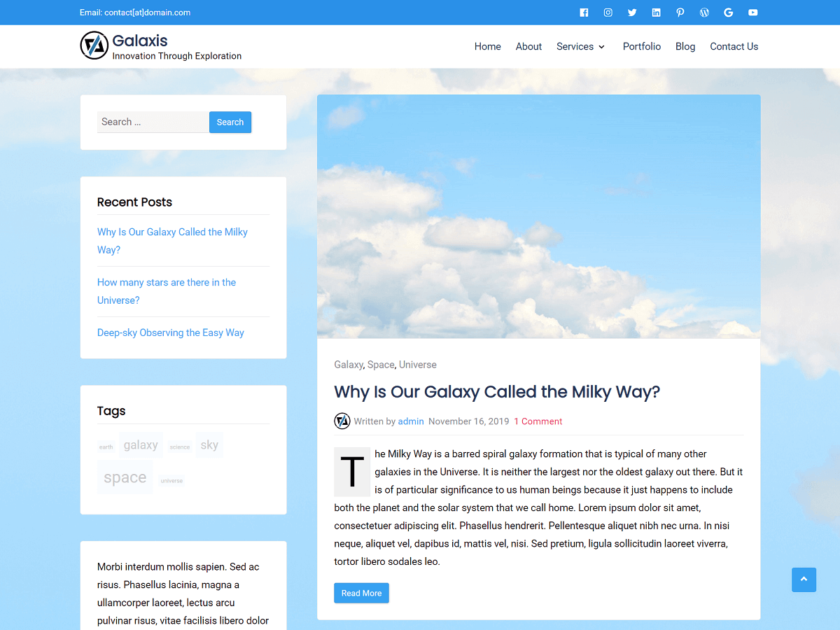
Task: Click the admin author avatar icon
Action: [x=342, y=421]
